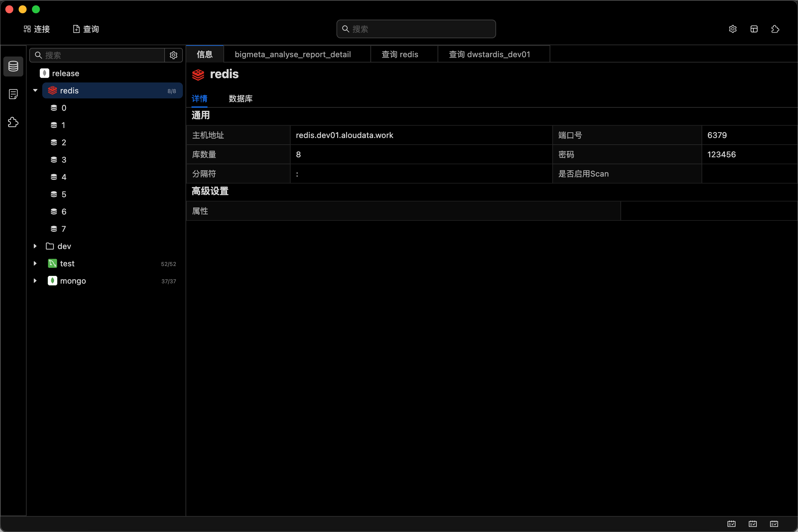This screenshot has height=532, width=798.
Task: Open the query notes panel from the left sidebar
Action: [x=13, y=94]
